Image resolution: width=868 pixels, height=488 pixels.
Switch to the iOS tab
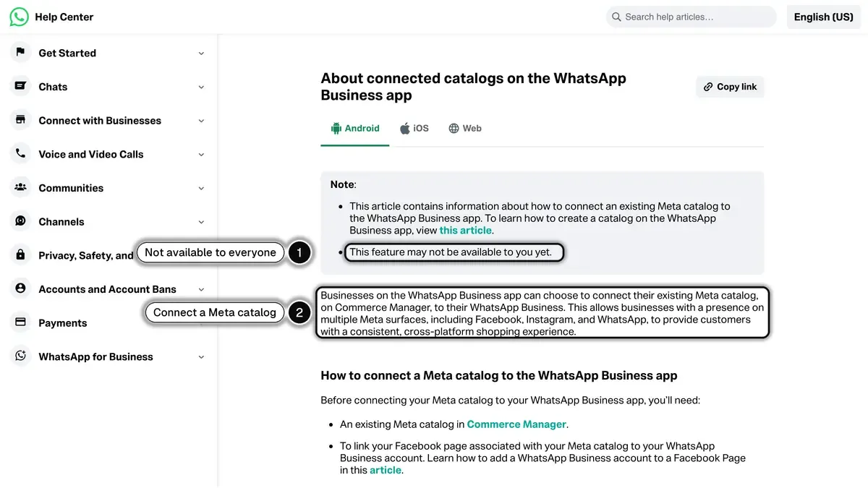click(x=414, y=128)
